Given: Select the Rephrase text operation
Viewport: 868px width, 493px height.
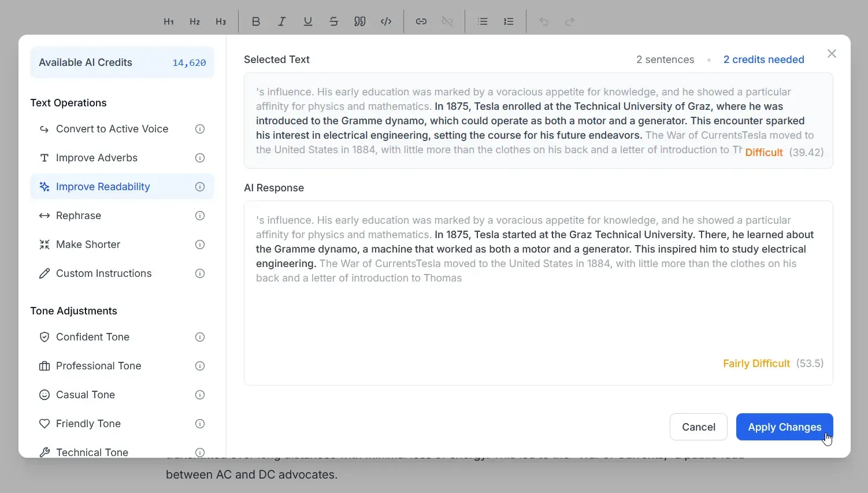Looking at the screenshot, I should pos(79,216).
